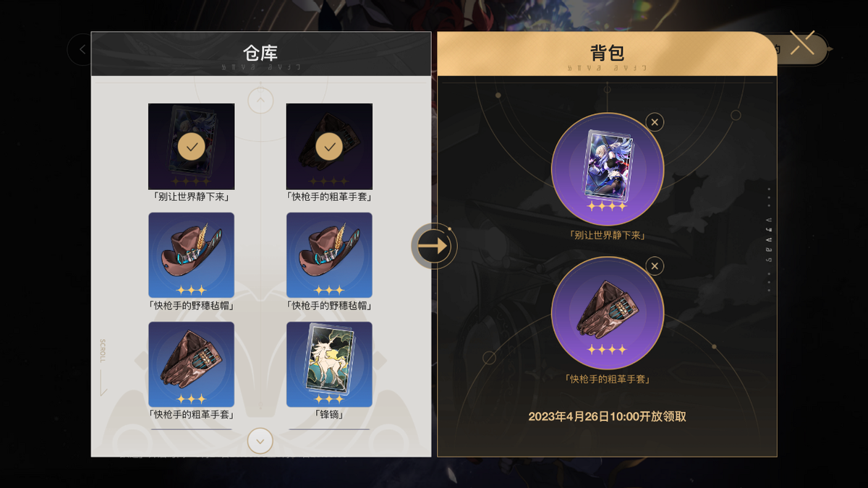
Task: Click the purple glove item circle in backpack
Action: [608, 313]
